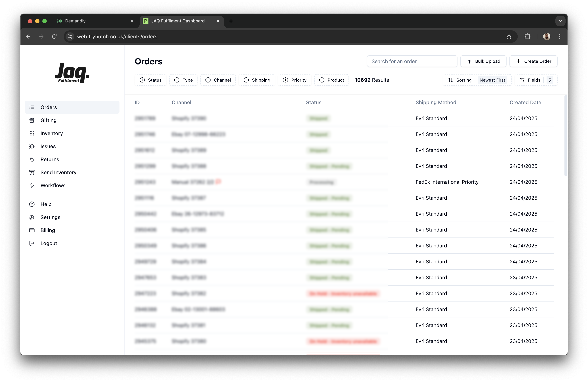Bookmark page with the star icon
Viewport: 588px width, 382px height.
tap(509, 37)
